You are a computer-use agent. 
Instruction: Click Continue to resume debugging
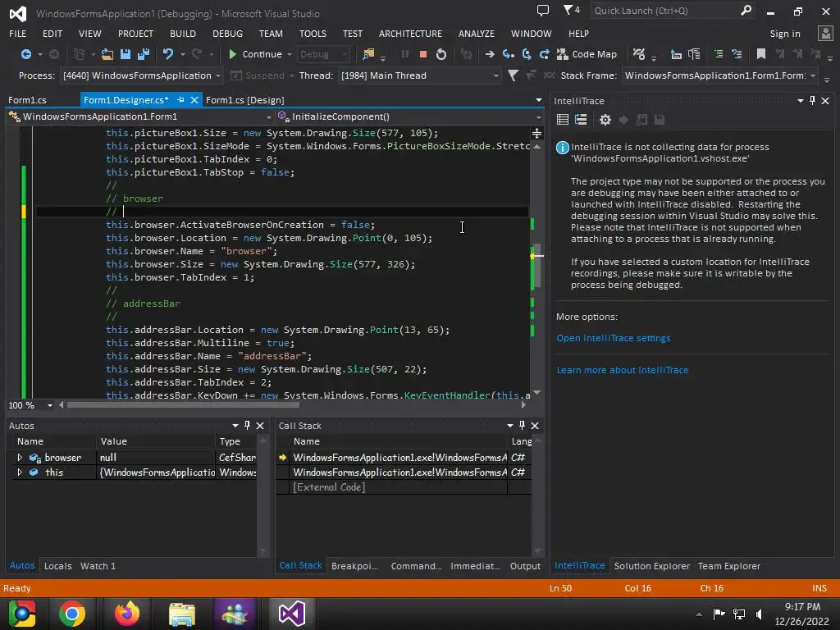[x=255, y=54]
